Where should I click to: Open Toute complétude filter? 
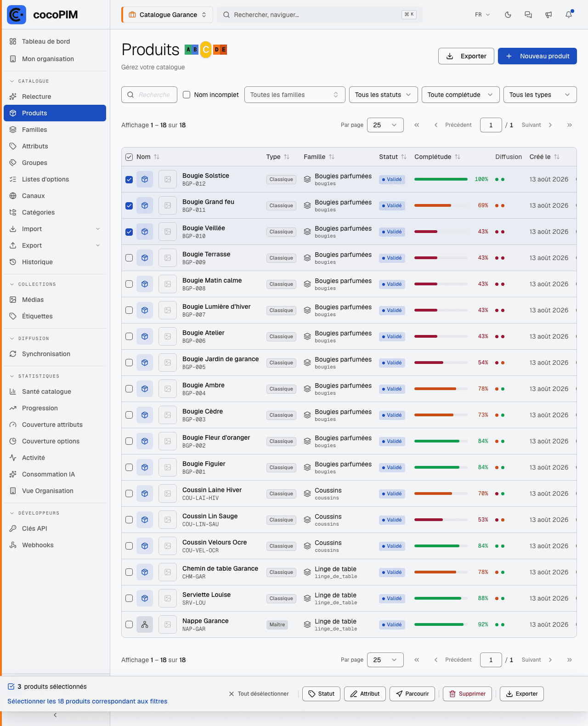[461, 95]
